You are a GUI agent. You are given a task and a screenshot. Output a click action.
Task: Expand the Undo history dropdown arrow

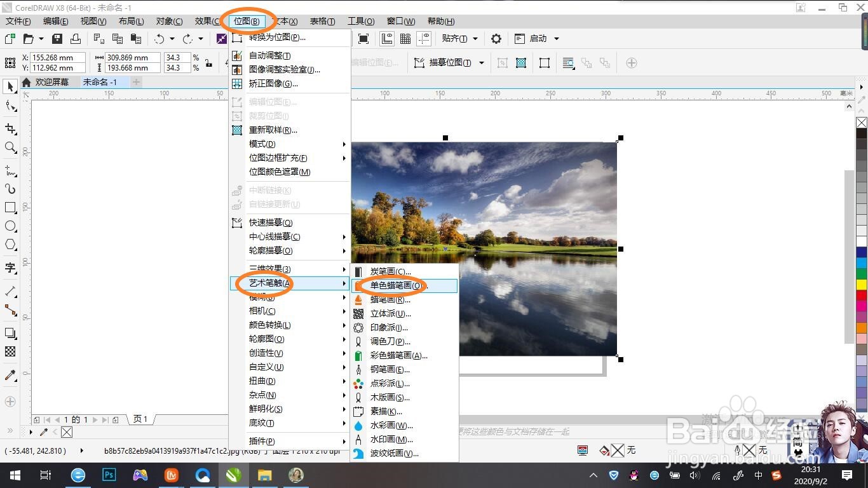click(172, 39)
